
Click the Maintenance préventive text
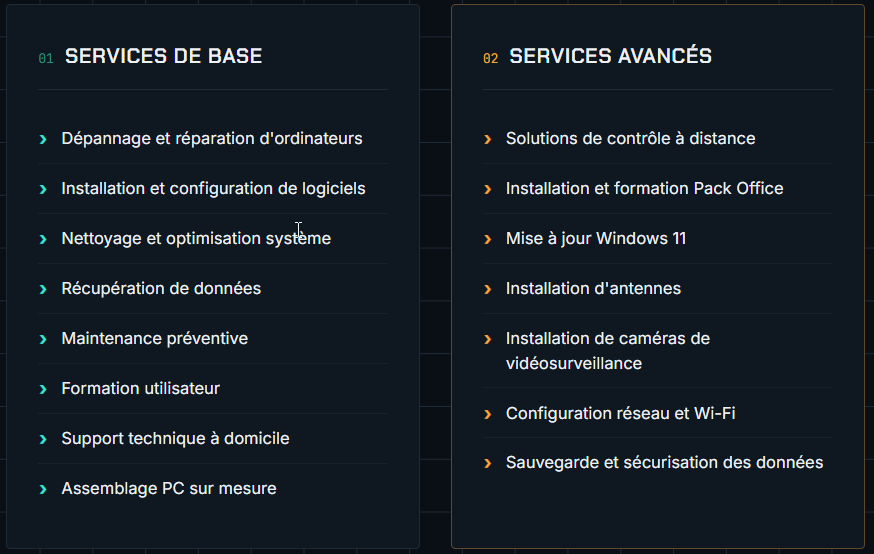[154, 338]
